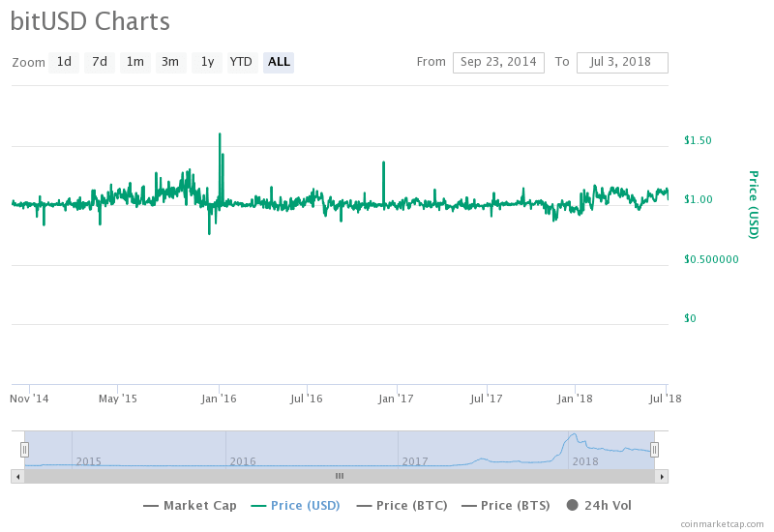The width and height of the screenshot is (774, 532).
Task: Select the ALL zoom range
Action: pyautogui.click(x=279, y=62)
